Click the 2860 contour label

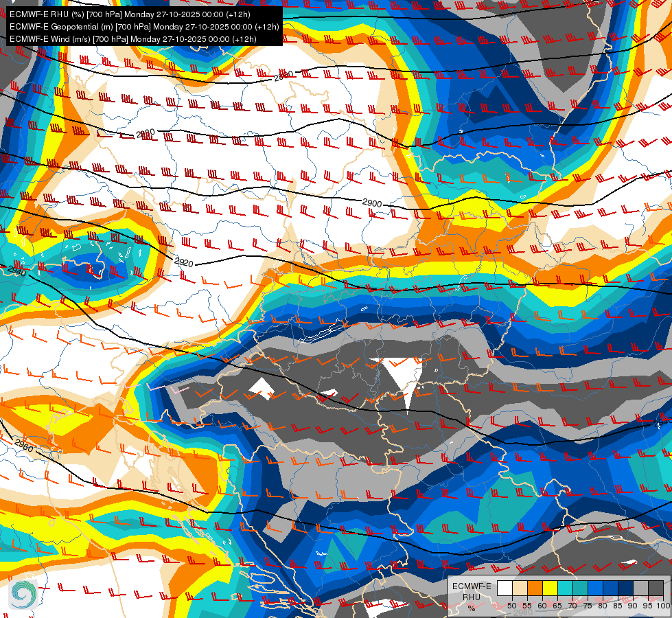pos(283,76)
